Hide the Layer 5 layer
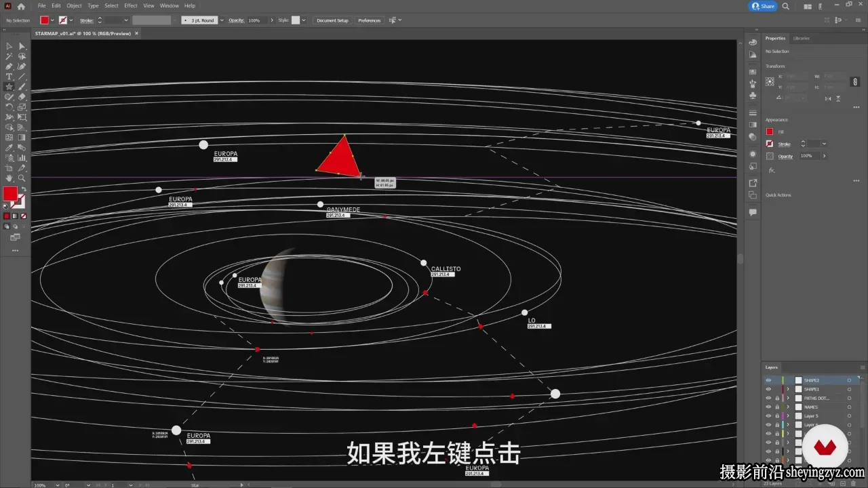The height and width of the screenshot is (488, 868). point(768,415)
